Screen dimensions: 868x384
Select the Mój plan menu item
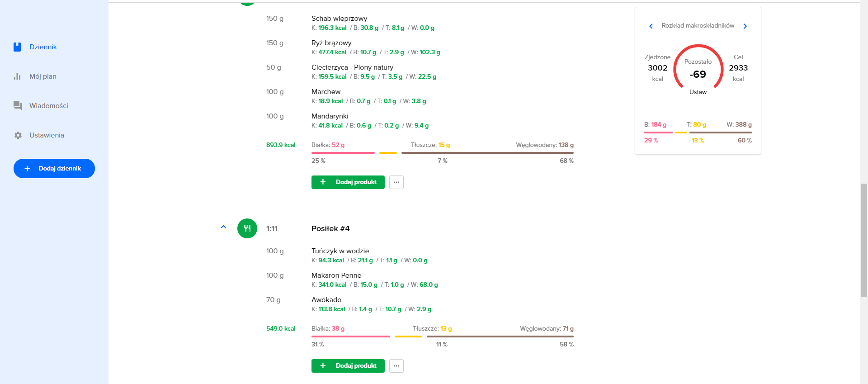point(43,76)
